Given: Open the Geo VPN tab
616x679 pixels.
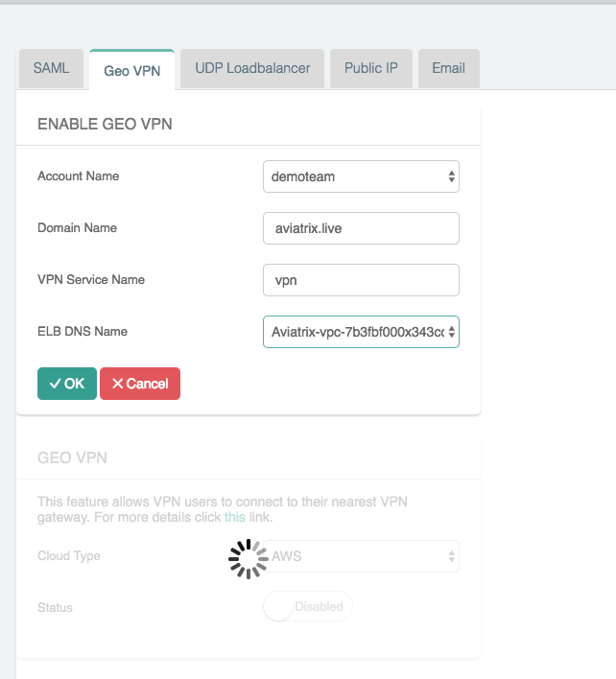Looking at the screenshot, I should click(131, 70).
